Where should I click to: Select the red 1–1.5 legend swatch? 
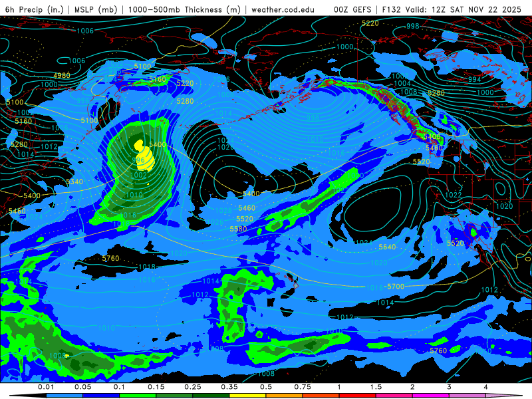[358, 396]
